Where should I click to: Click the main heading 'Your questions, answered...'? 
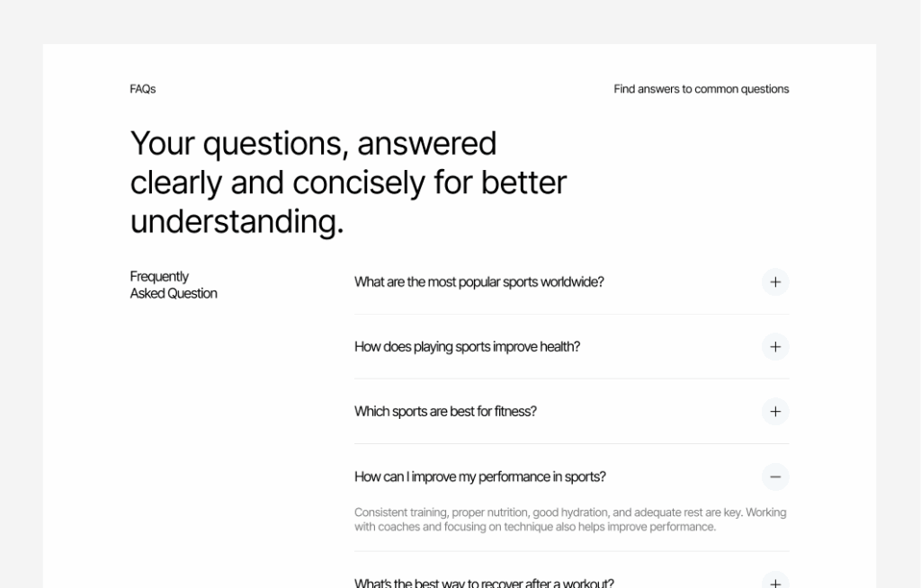pos(349,182)
